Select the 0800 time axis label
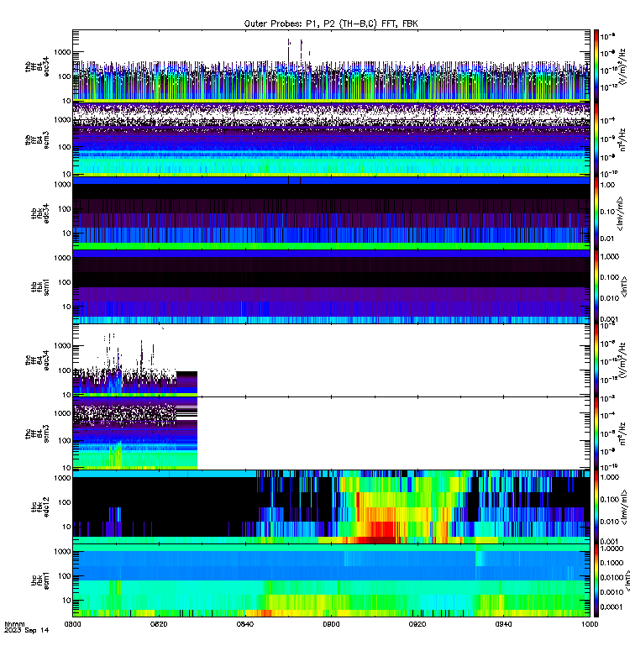This screenshot has width=630, height=672. [x=72, y=624]
